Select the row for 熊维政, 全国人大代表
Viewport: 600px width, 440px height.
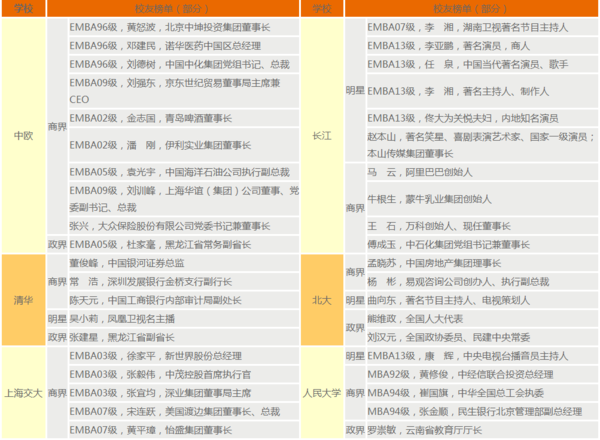tap(482, 319)
